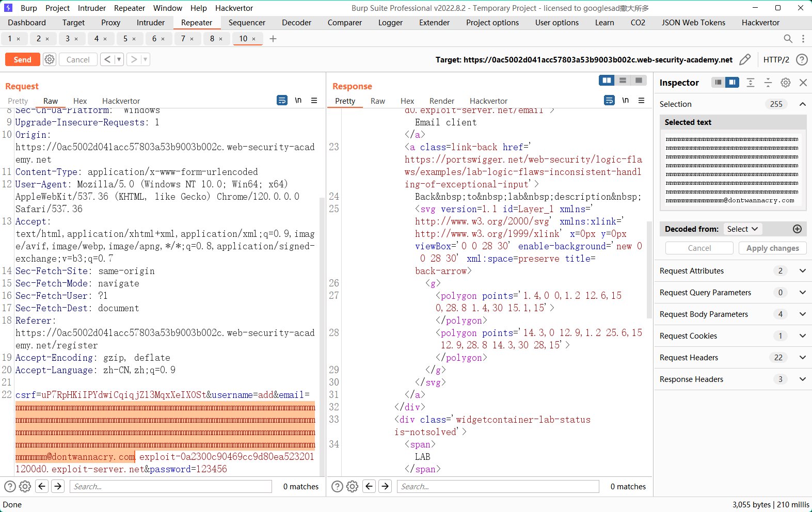
Task: Open the Window menu
Action: click(168, 8)
